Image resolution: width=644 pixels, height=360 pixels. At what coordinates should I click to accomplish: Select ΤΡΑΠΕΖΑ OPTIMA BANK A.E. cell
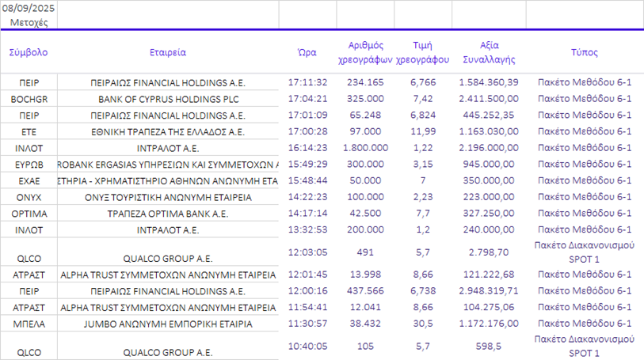(x=168, y=214)
